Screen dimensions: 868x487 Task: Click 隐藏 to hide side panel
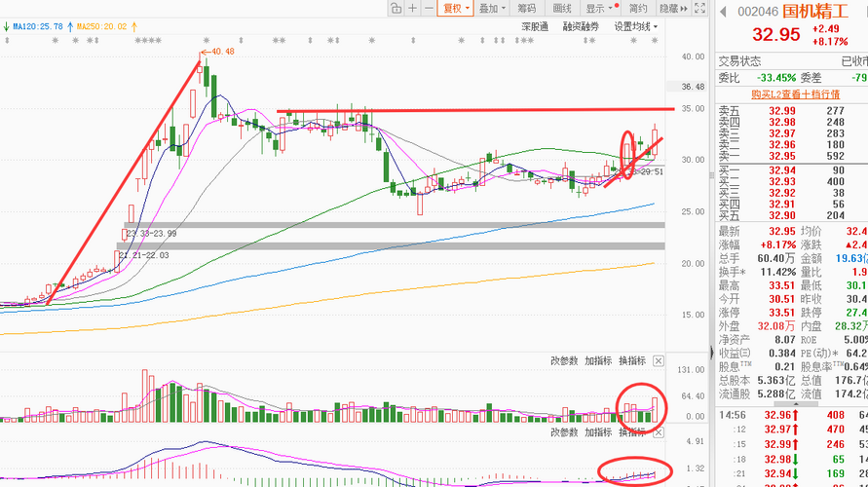[672, 8]
